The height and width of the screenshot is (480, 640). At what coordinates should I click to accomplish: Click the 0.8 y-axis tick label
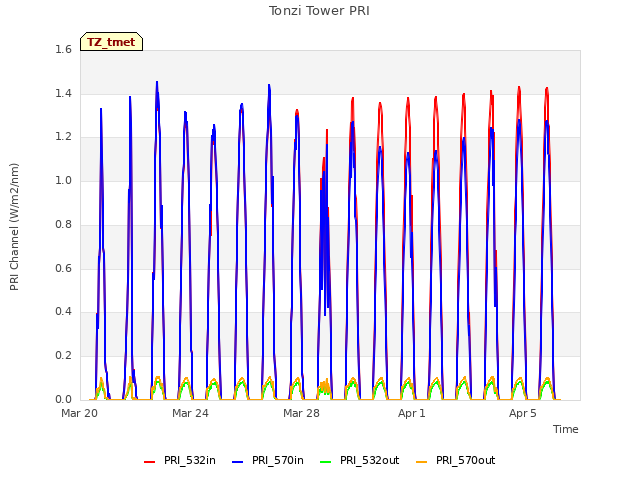63,224
